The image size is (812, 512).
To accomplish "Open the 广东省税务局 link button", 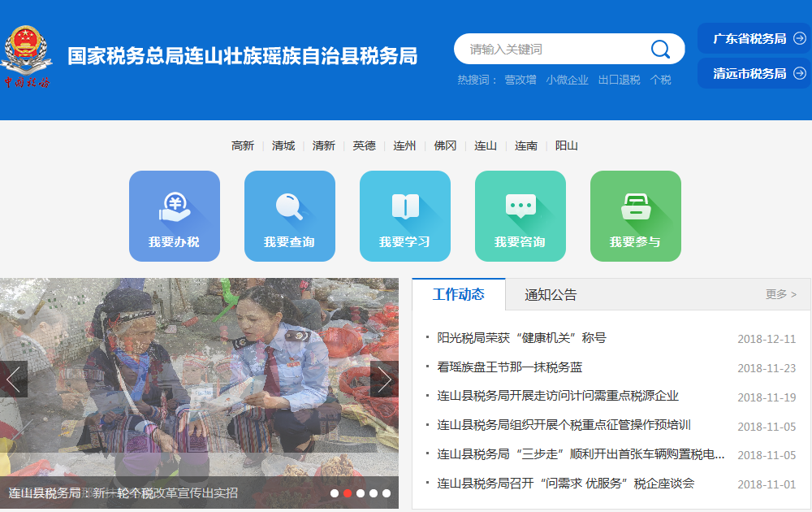I will 754,39.
